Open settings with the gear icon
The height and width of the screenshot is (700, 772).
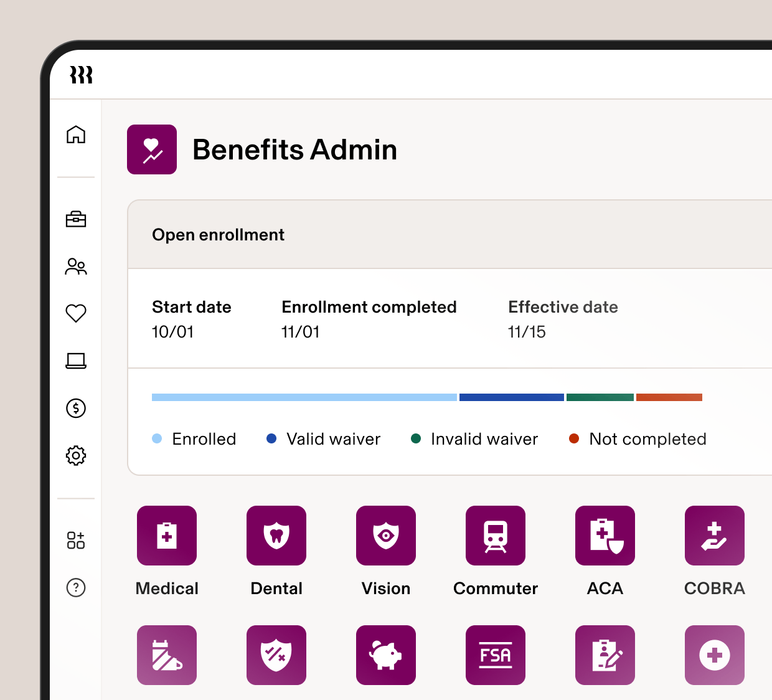point(76,456)
